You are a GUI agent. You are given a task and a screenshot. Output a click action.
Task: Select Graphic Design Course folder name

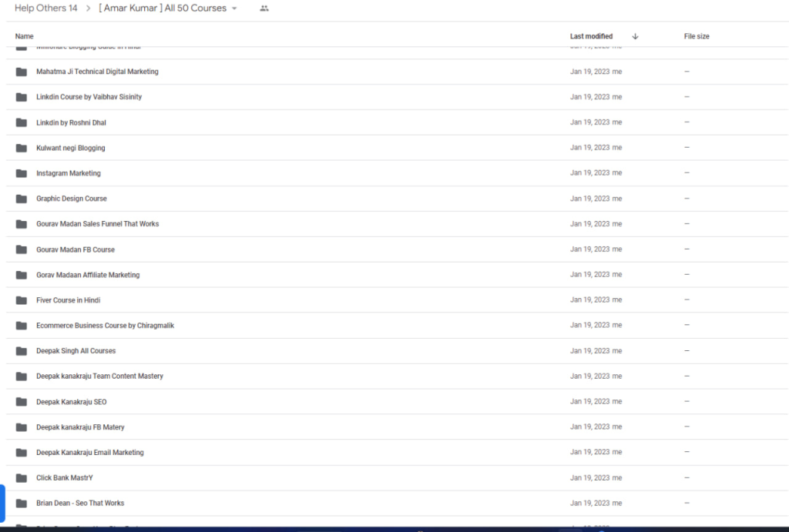coord(72,199)
